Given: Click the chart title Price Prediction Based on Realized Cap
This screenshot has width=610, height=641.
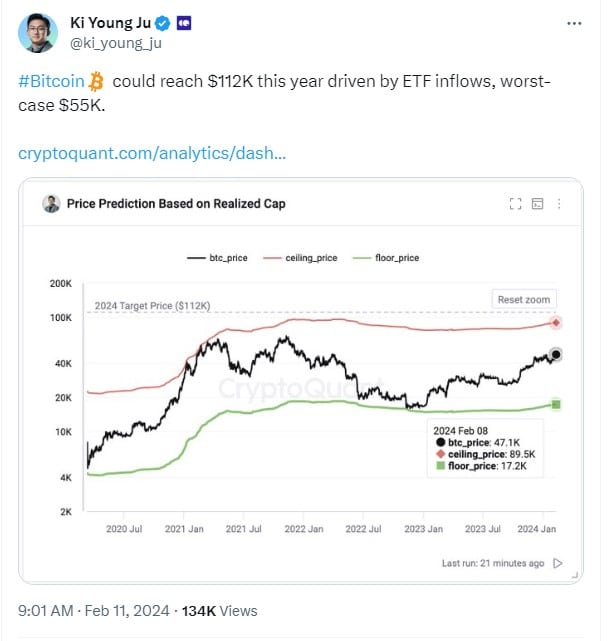Looking at the screenshot, I should 176,204.
